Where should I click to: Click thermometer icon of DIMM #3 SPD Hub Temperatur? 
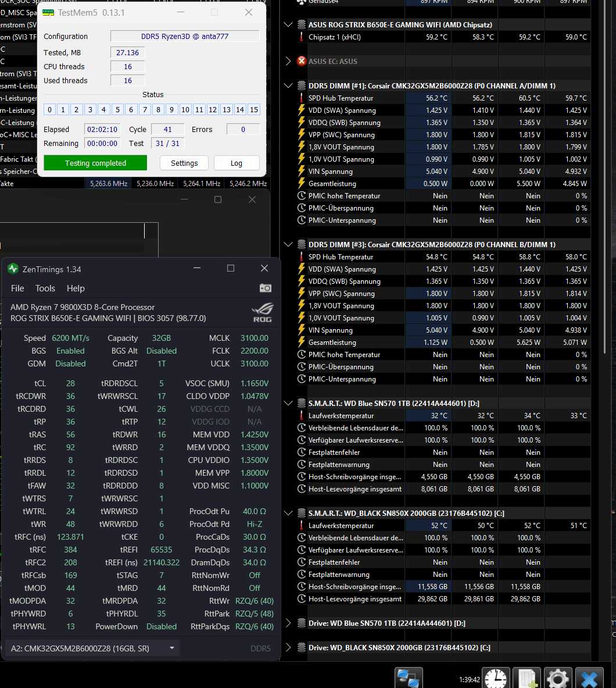(x=301, y=256)
